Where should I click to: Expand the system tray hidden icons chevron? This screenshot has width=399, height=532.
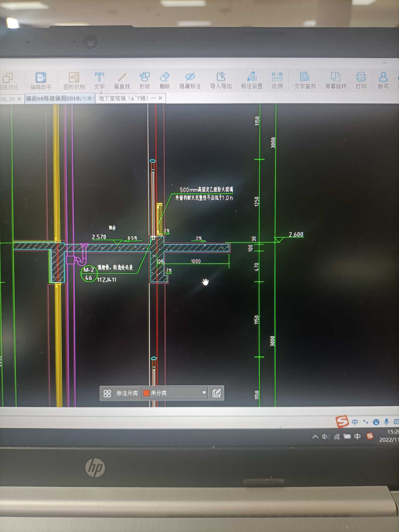pyautogui.click(x=315, y=437)
